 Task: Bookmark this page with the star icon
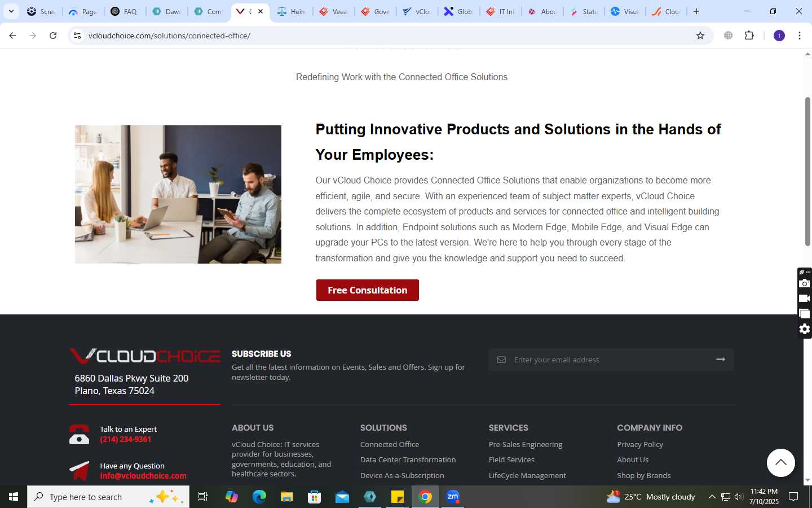point(700,36)
